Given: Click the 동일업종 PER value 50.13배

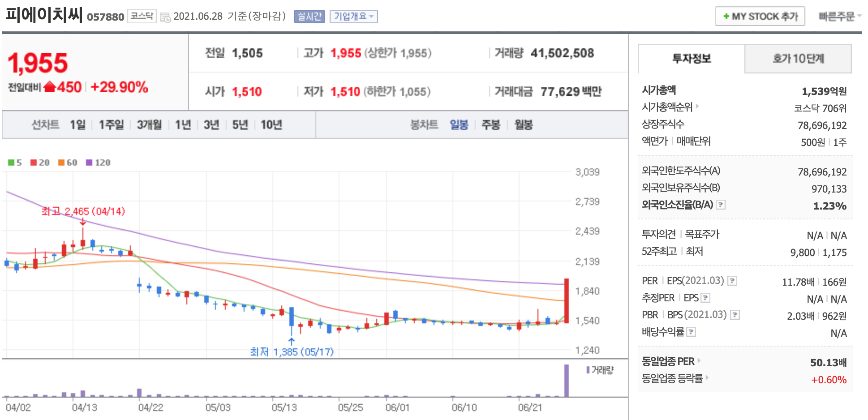Looking at the screenshot, I should tap(829, 363).
